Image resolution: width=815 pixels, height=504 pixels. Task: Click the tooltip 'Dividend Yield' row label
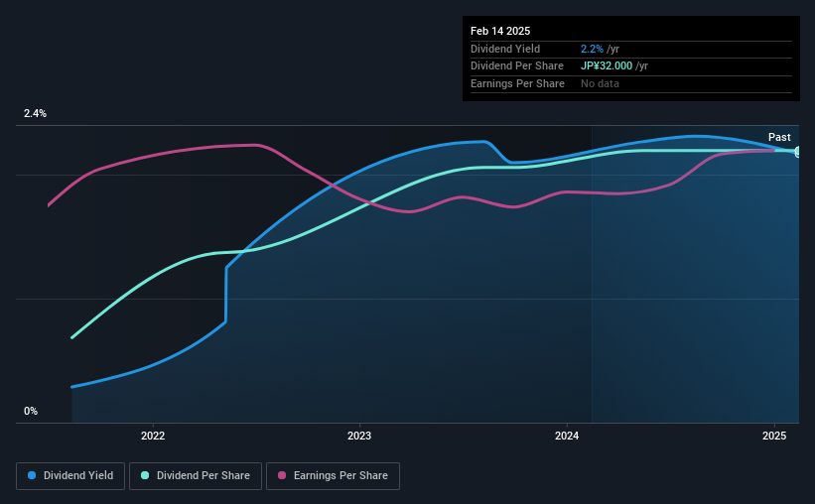[505, 49]
